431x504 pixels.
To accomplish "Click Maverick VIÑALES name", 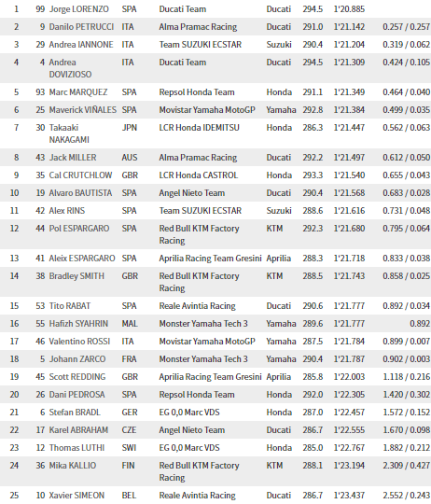I will 82,109.
